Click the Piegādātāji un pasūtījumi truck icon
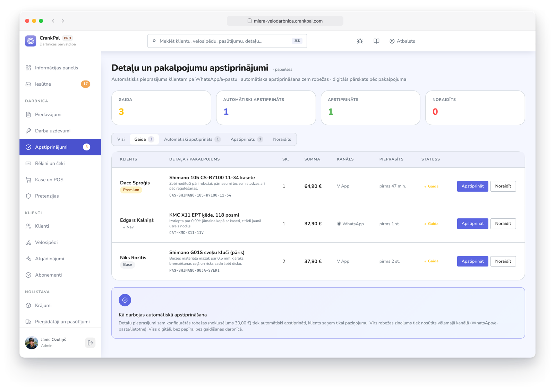555x392 pixels. [28, 322]
